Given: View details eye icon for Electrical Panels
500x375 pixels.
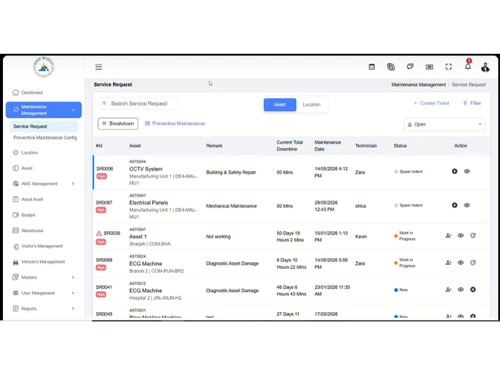Looking at the screenshot, I should pos(467,205).
